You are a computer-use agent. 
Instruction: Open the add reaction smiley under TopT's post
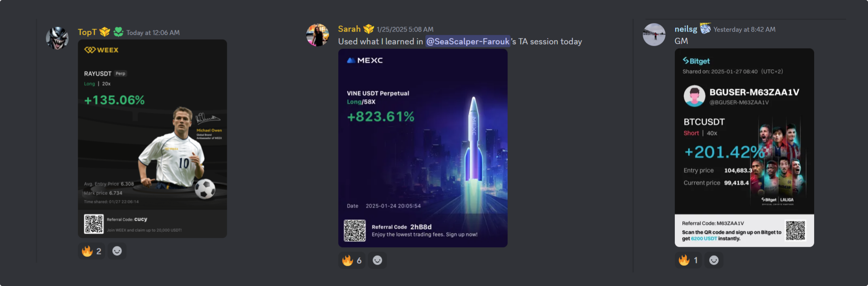[117, 251]
